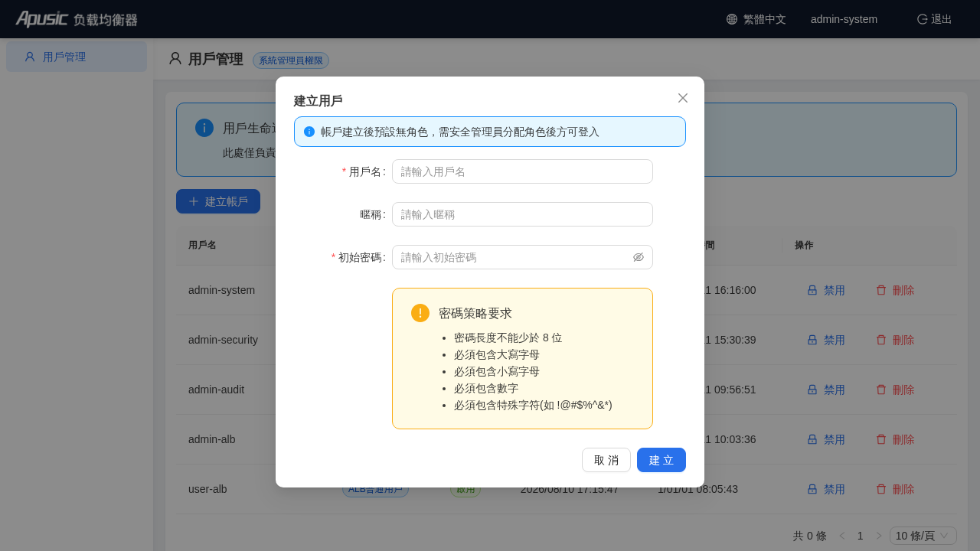The width and height of the screenshot is (980, 551).
Task: Click the 系統管理員權限 badge
Action: point(291,60)
